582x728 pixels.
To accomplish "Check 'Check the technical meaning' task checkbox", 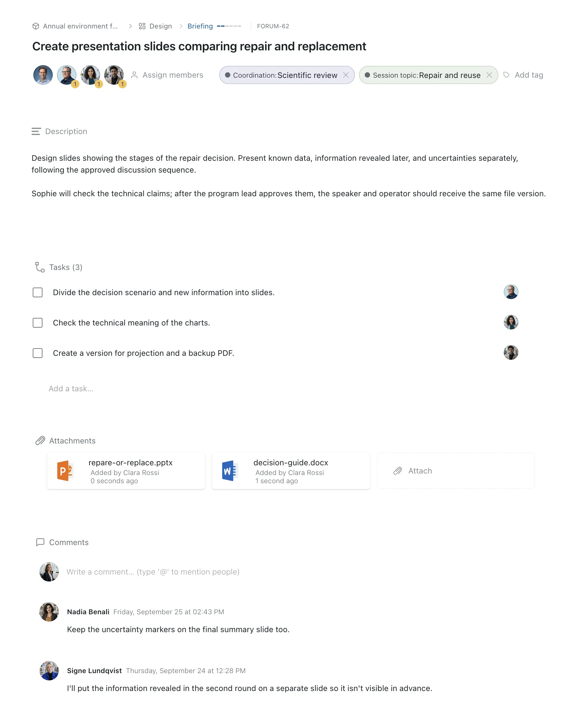I will point(38,323).
